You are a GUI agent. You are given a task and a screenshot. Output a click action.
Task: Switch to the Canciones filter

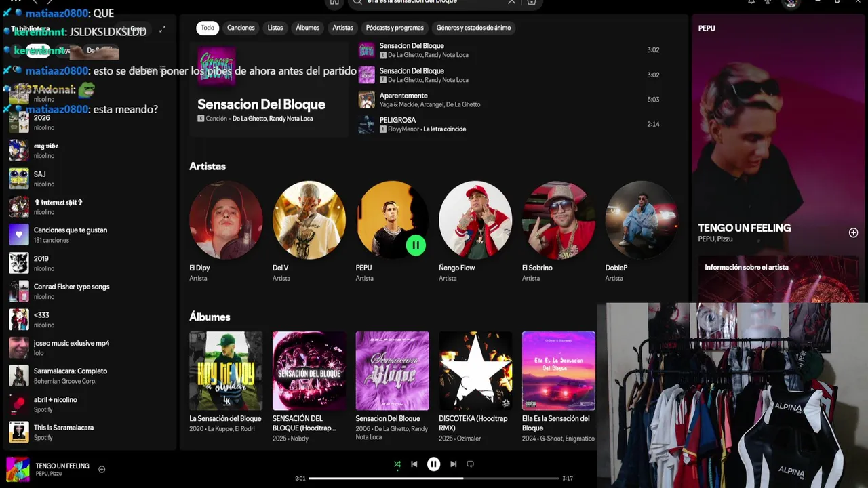point(241,28)
